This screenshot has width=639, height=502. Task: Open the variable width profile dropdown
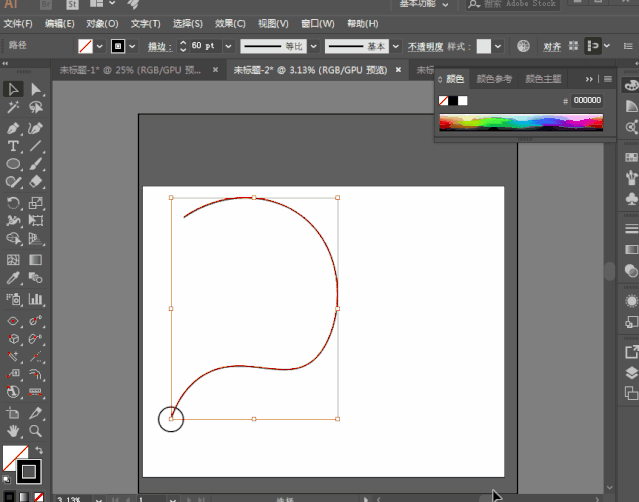314,46
